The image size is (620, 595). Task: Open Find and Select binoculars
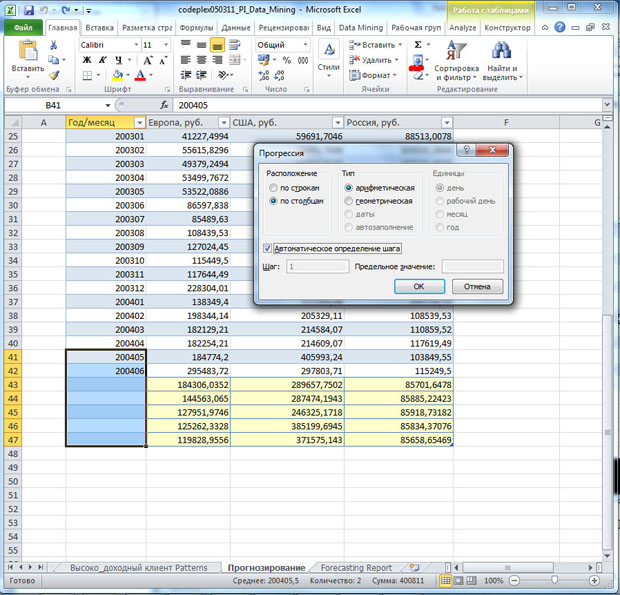502,60
